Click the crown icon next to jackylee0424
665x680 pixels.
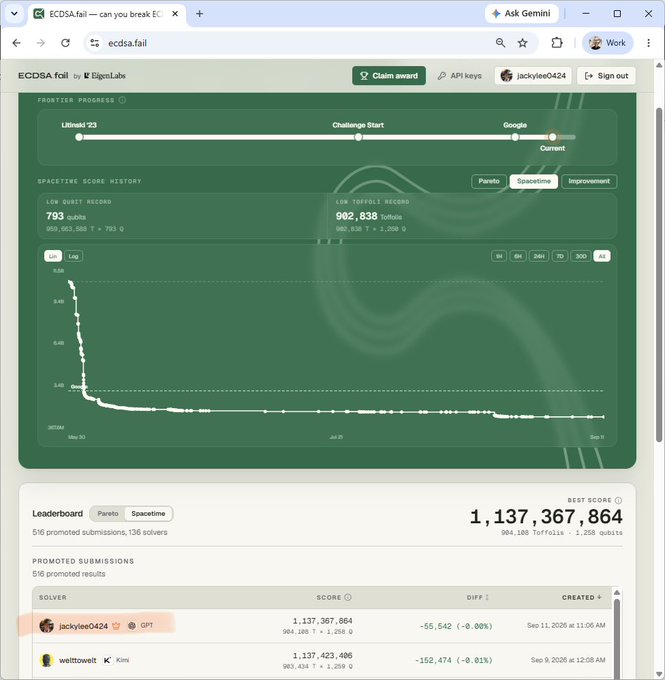tap(116, 626)
